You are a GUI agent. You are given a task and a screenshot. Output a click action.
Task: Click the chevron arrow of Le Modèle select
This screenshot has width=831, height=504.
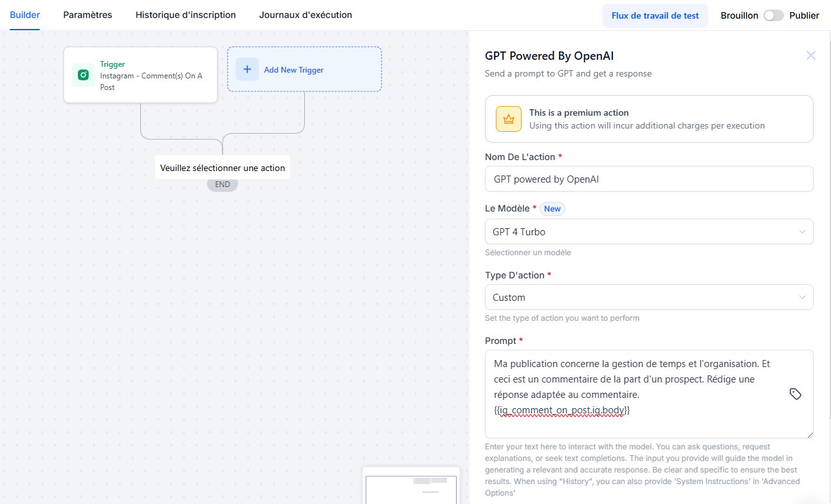pos(802,231)
